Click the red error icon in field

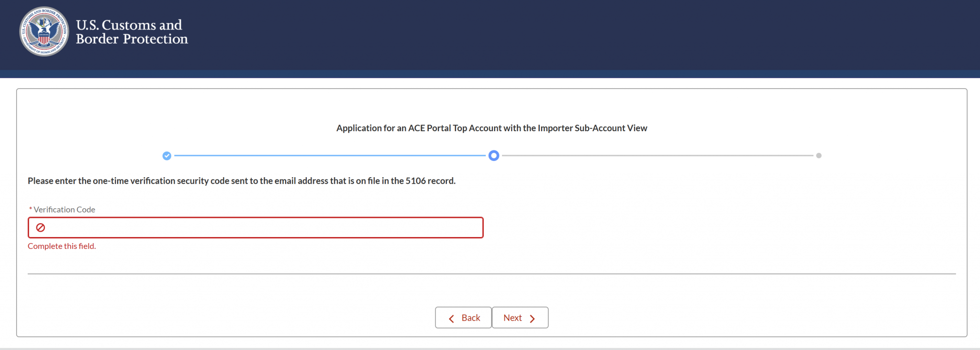[41, 228]
